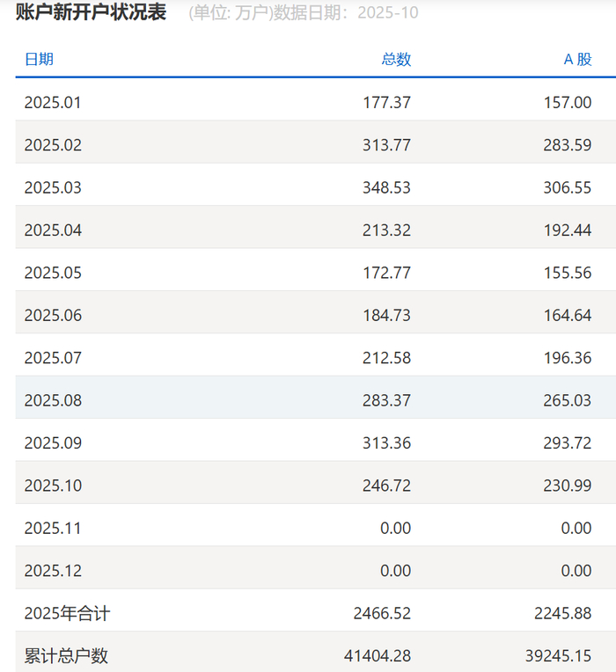Click the 2025.02 total value 313.77

point(386,145)
